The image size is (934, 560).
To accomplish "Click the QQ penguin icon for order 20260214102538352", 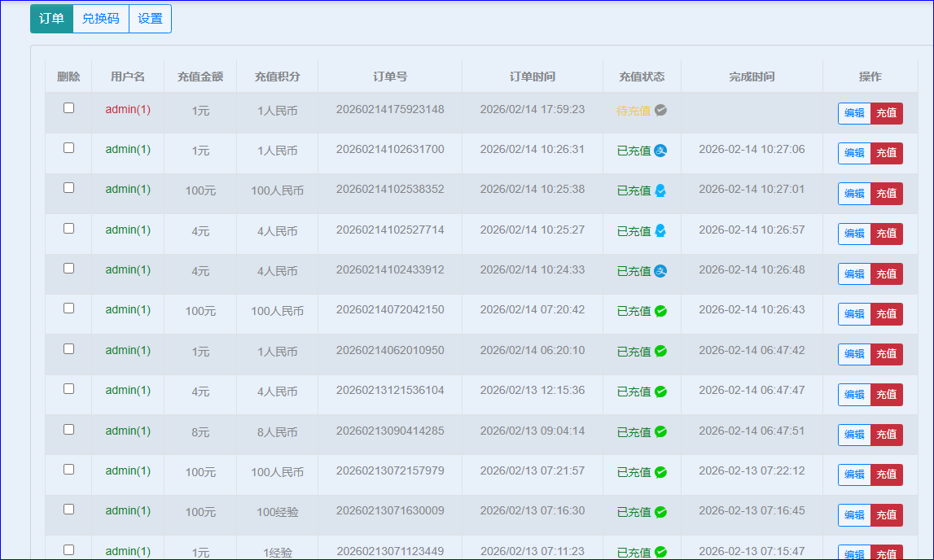I will point(660,190).
